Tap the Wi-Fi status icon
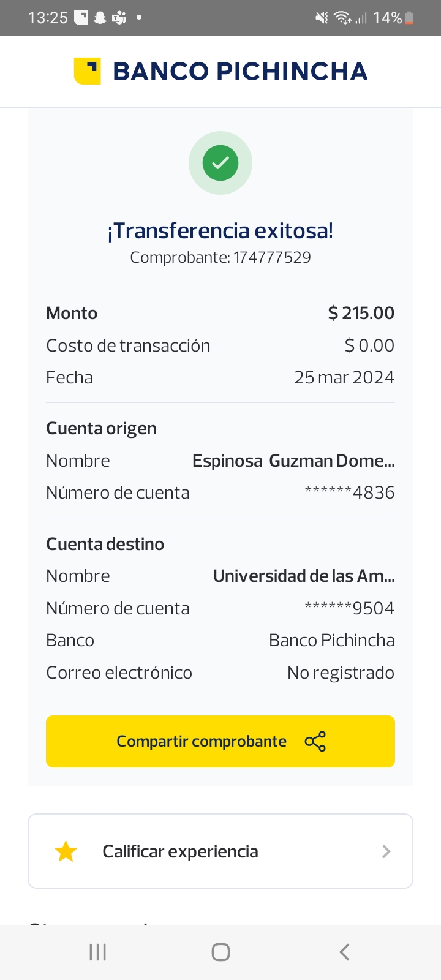 click(342, 18)
